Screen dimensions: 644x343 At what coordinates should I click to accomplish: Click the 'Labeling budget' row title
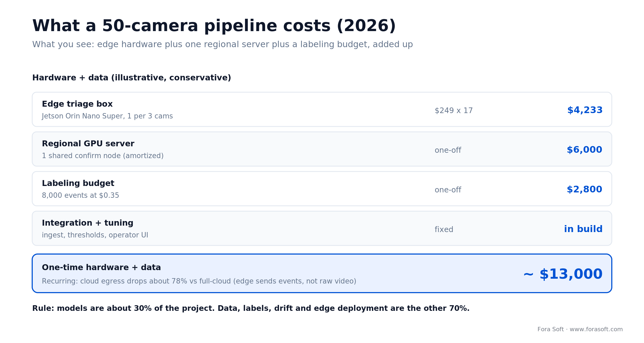pos(78,183)
